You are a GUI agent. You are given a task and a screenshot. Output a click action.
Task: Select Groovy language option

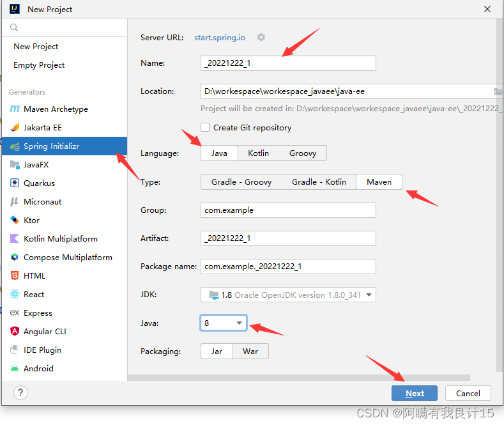303,153
